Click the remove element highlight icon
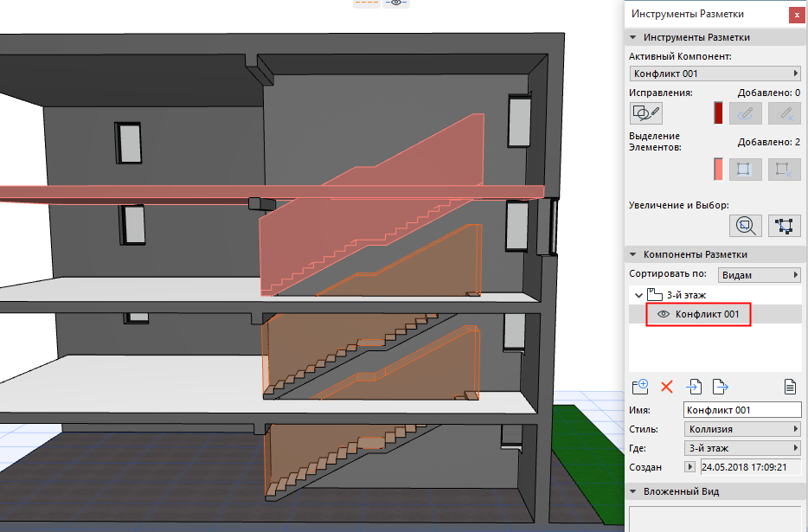 (785, 170)
